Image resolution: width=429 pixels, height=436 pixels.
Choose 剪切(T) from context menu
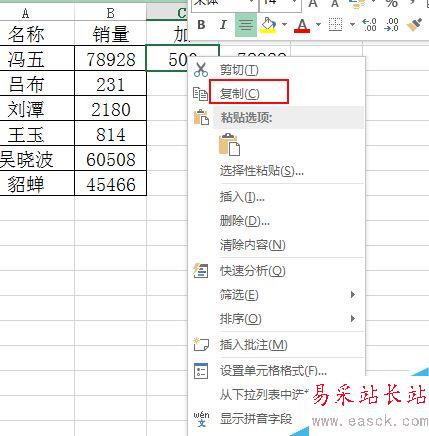(239, 70)
